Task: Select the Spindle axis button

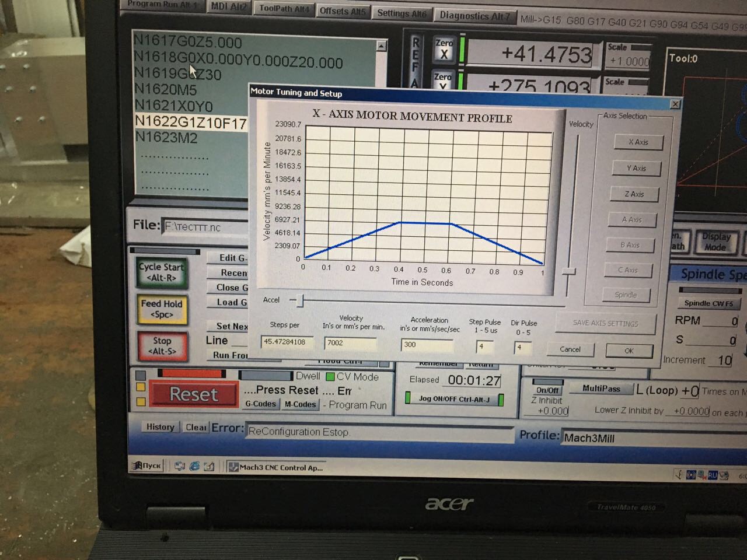Action: [626, 295]
